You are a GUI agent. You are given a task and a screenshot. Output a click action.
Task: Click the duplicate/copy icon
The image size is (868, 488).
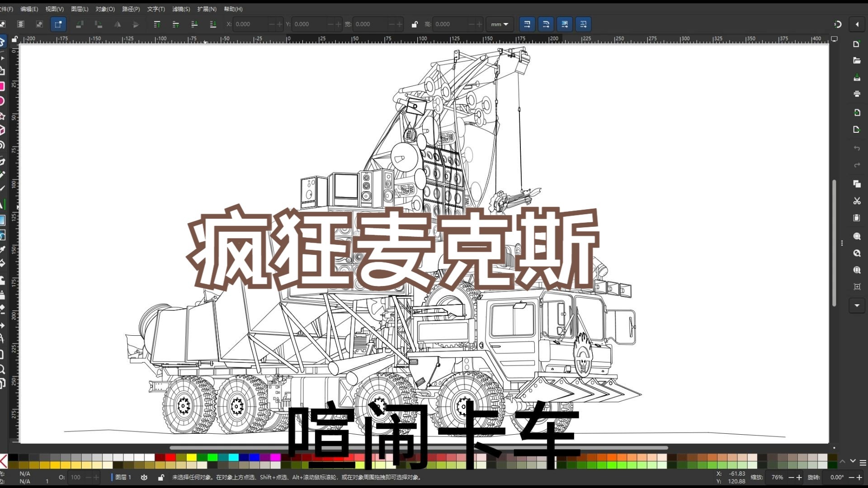857,184
